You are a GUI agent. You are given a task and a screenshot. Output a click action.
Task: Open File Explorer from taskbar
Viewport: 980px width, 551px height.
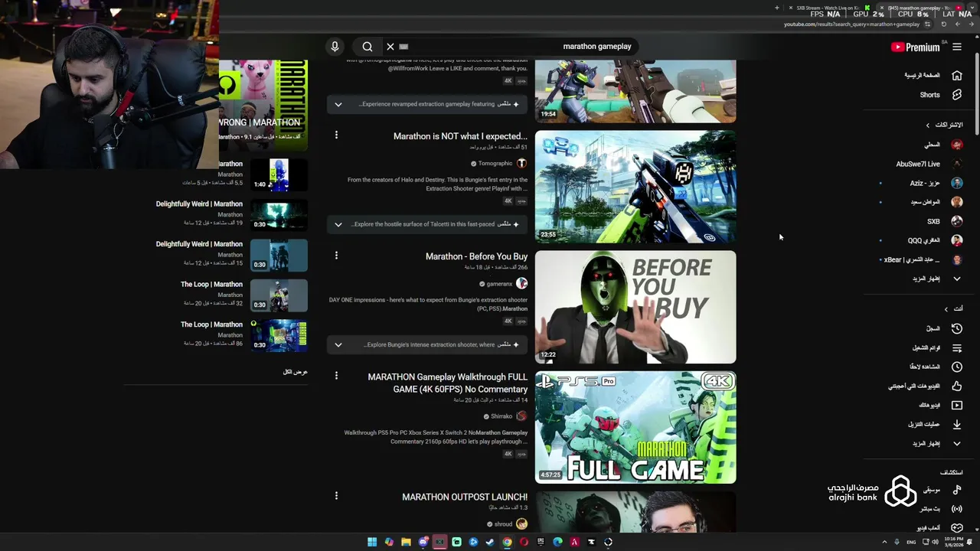pos(406,542)
